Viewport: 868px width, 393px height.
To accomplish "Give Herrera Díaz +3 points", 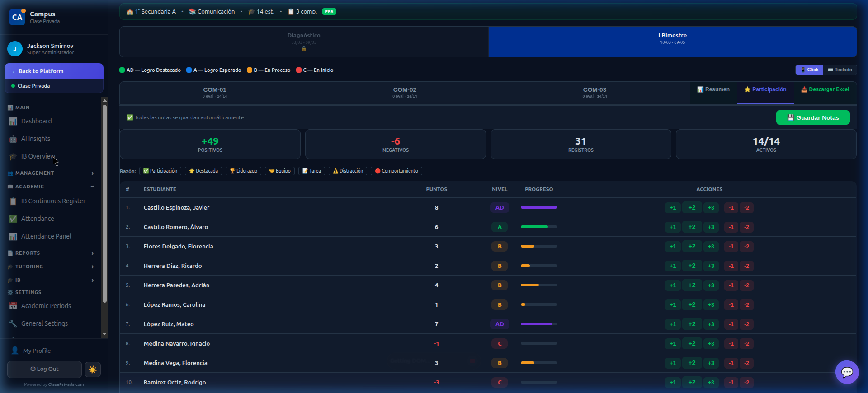I will click(x=711, y=266).
